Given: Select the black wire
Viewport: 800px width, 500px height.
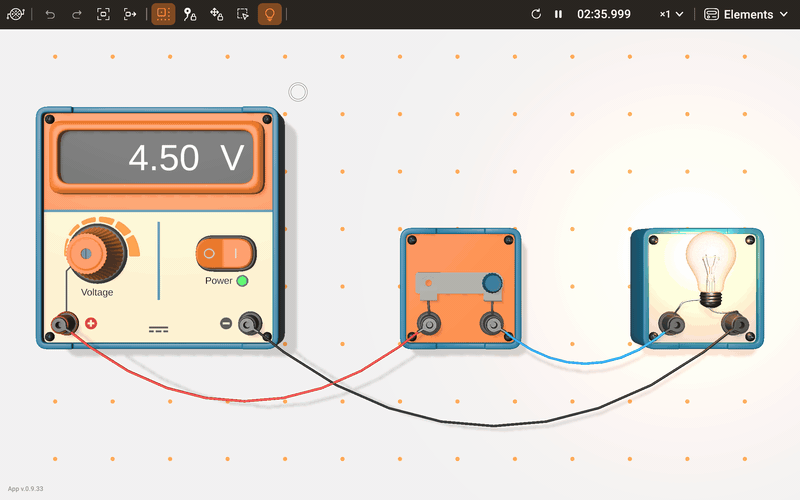Looking at the screenshot, I should (492, 424).
